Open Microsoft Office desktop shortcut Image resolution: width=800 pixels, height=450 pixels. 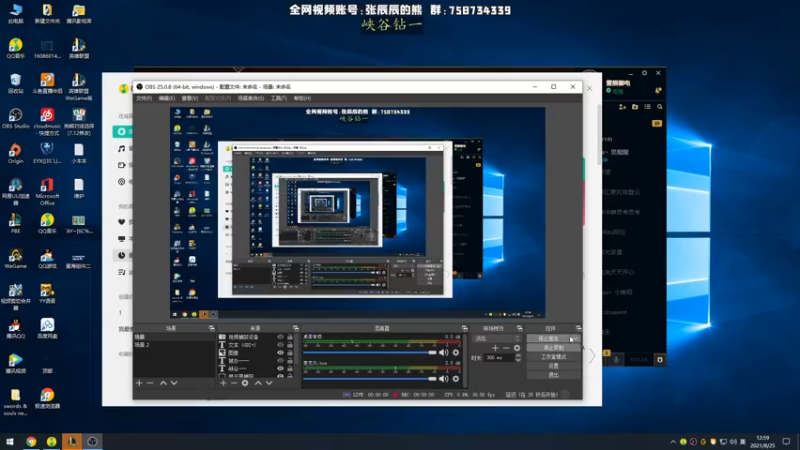pyautogui.click(x=47, y=192)
